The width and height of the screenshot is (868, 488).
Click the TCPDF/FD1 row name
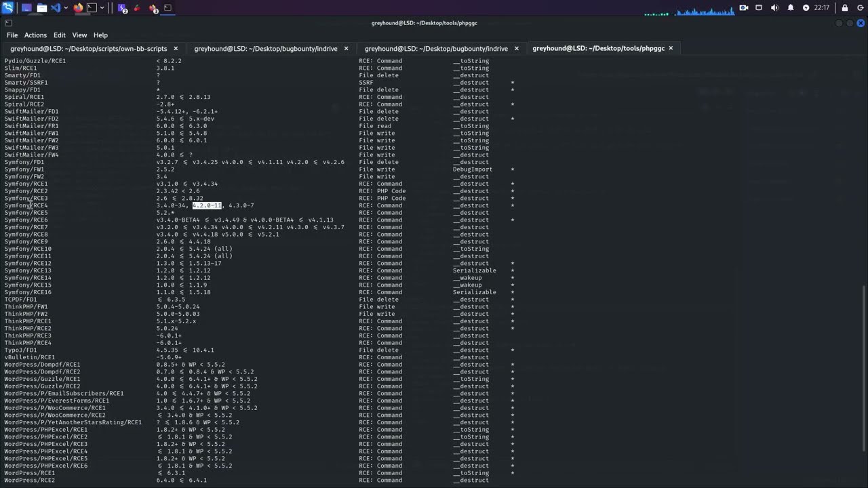pos(20,300)
